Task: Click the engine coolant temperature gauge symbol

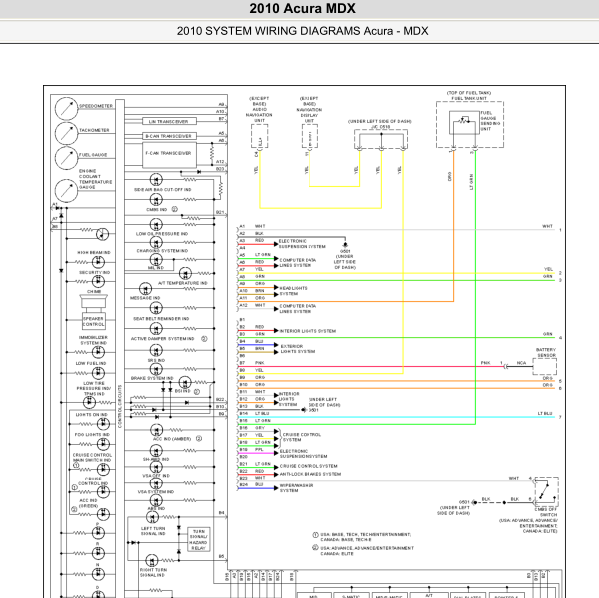Action: [66, 191]
